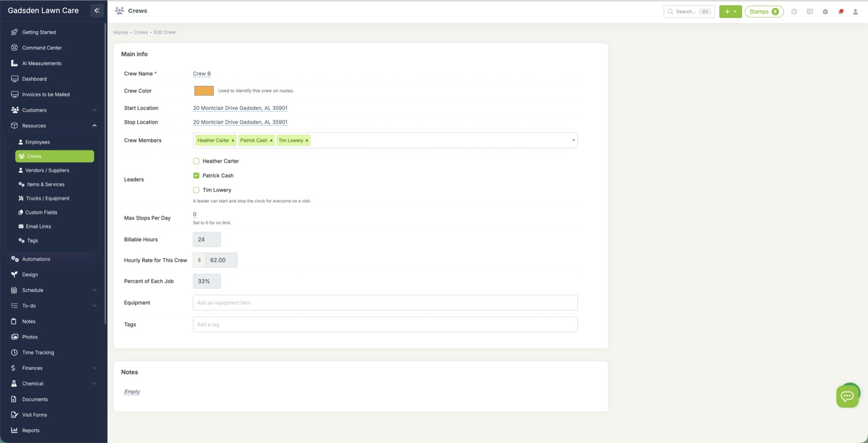Remove Tim Lowery tag from crew members
Screen dimensions: 868x443
click(x=307, y=140)
